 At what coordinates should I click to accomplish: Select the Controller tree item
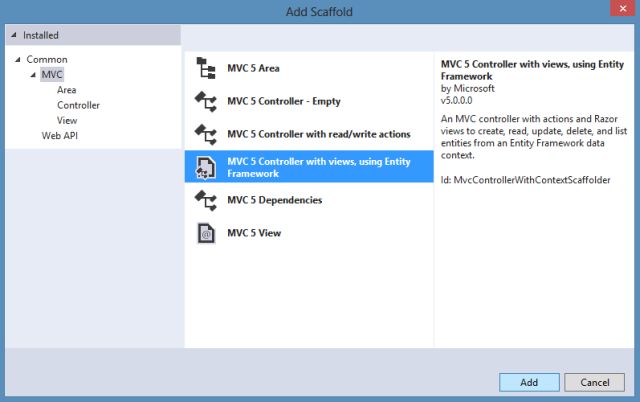pos(78,105)
